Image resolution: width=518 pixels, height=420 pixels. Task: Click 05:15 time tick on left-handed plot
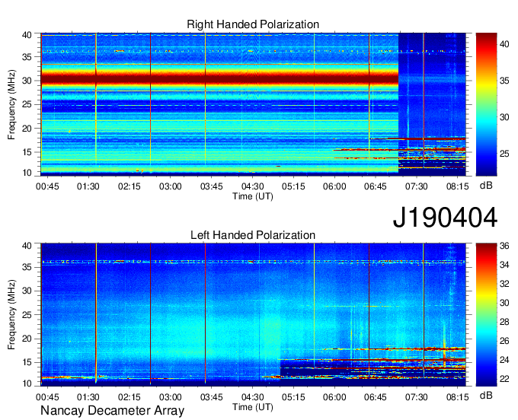tap(293, 397)
